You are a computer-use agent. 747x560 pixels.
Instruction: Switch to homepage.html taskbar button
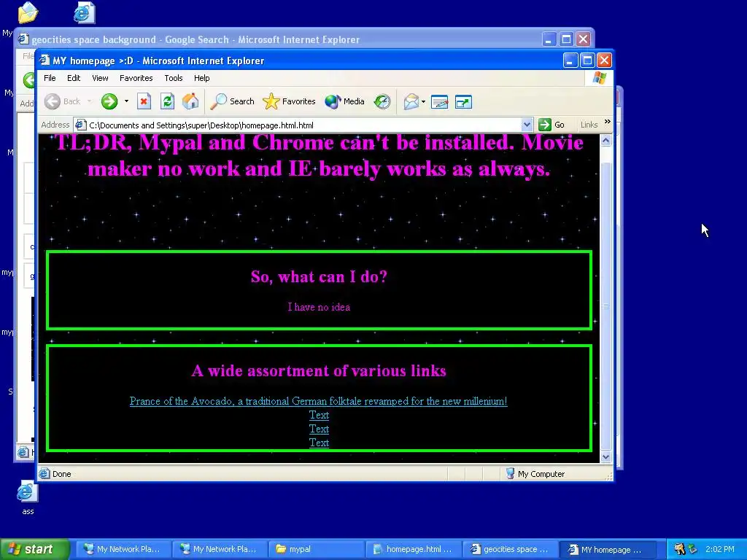[x=413, y=549]
